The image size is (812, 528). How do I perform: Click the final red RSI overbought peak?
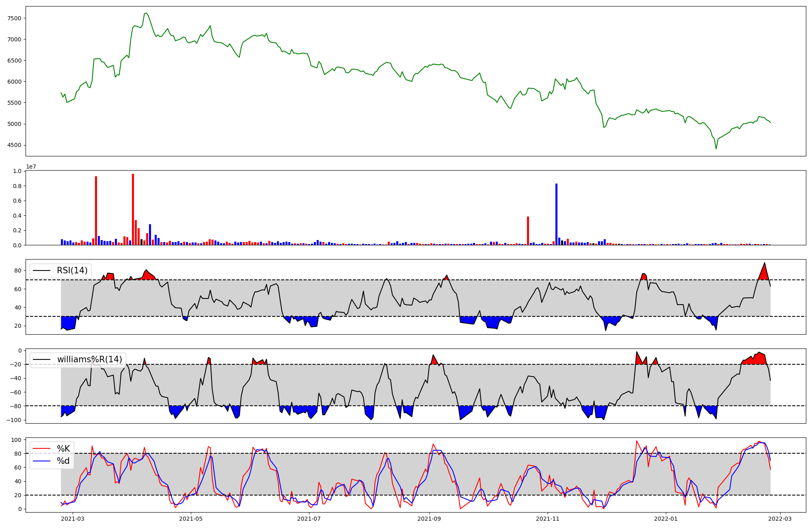(764, 273)
